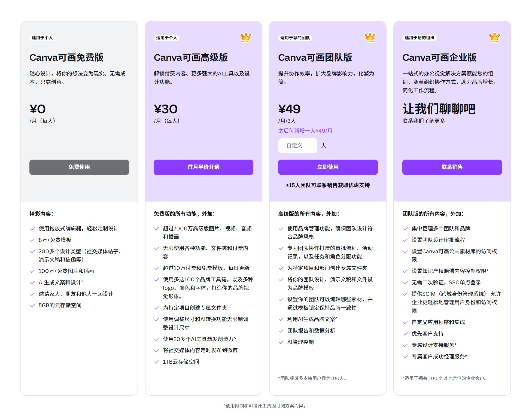Click the checkmark beside 使用拖放式编辑器
Viewport: 532px width, 414px height.
(x=32, y=229)
